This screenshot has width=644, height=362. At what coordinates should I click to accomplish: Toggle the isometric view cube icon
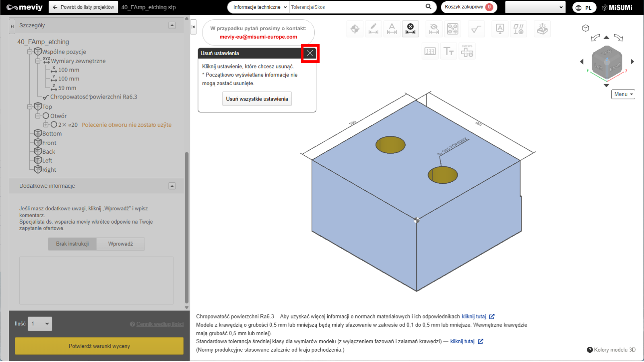[x=586, y=28]
